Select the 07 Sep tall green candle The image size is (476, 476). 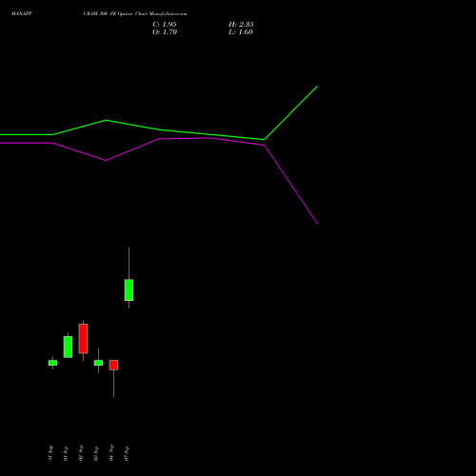coord(129,290)
